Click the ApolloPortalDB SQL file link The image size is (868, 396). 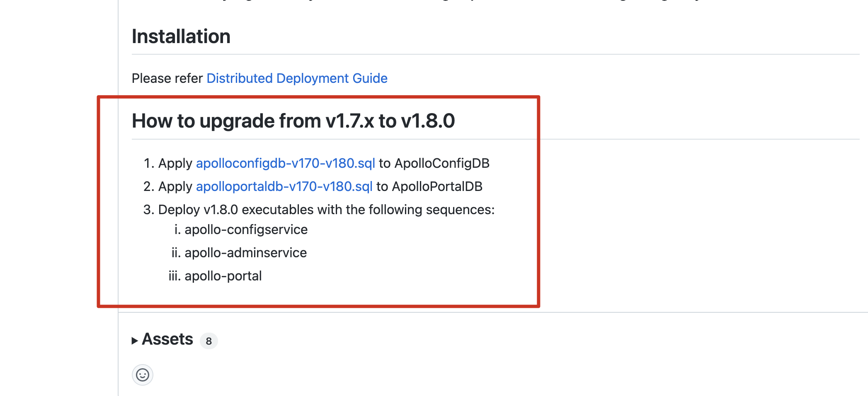(x=285, y=186)
